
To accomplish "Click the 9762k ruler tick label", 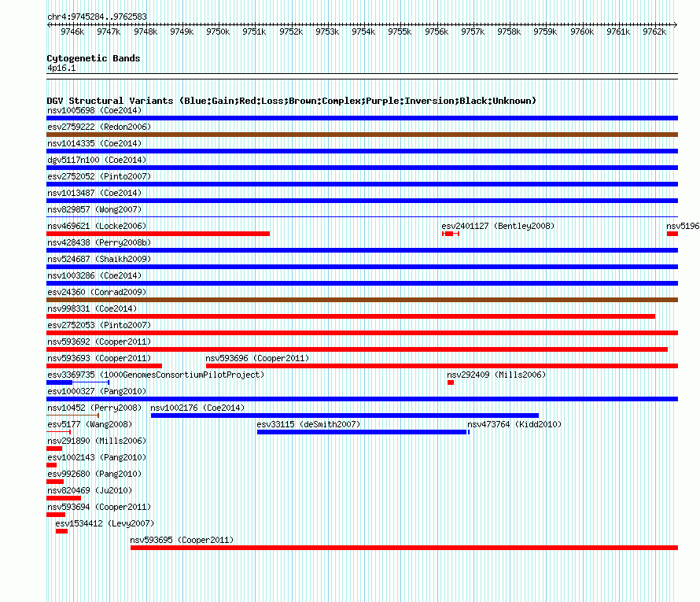I will (x=654, y=31).
